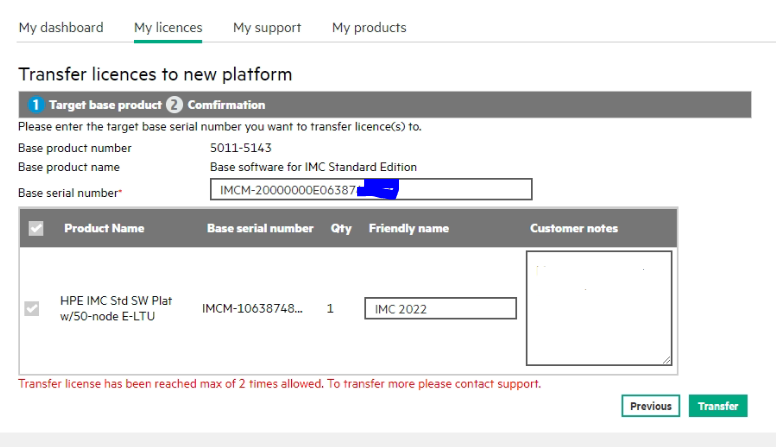Edit the Friendly name field IMC 2022
The height and width of the screenshot is (447, 776).
click(x=440, y=308)
